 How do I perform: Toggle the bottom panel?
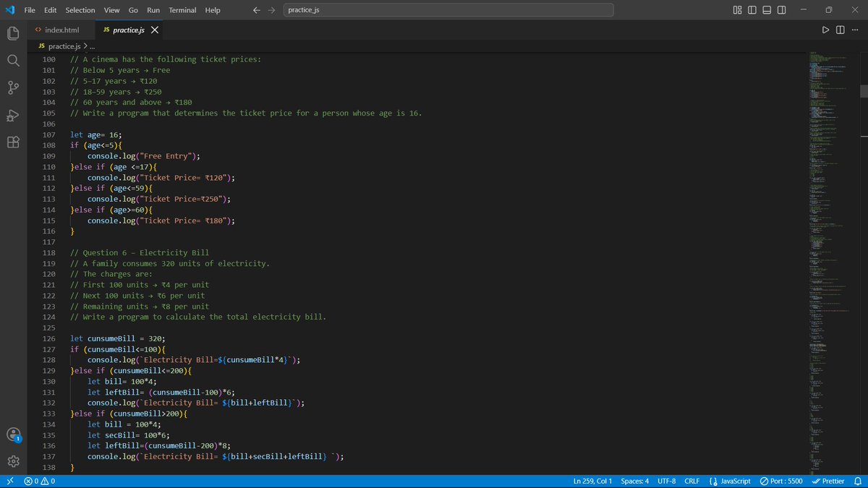tap(767, 10)
